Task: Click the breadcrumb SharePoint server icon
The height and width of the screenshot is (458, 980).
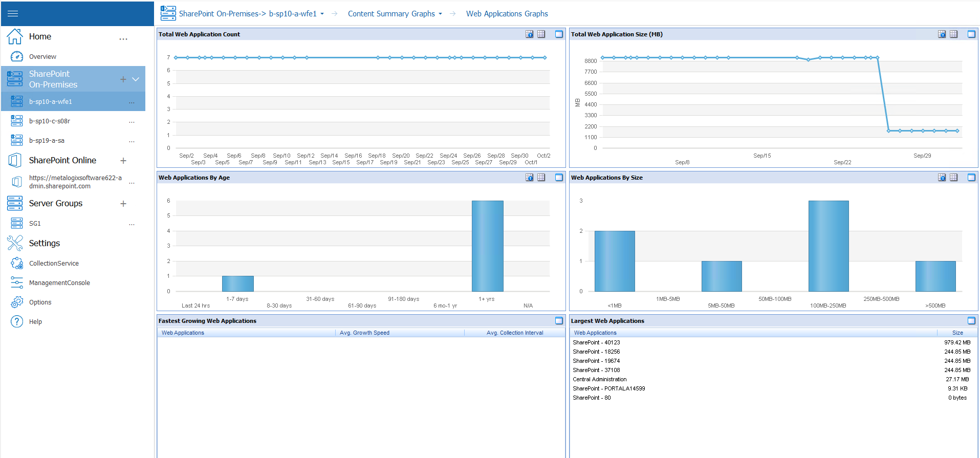Action: point(168,13)
